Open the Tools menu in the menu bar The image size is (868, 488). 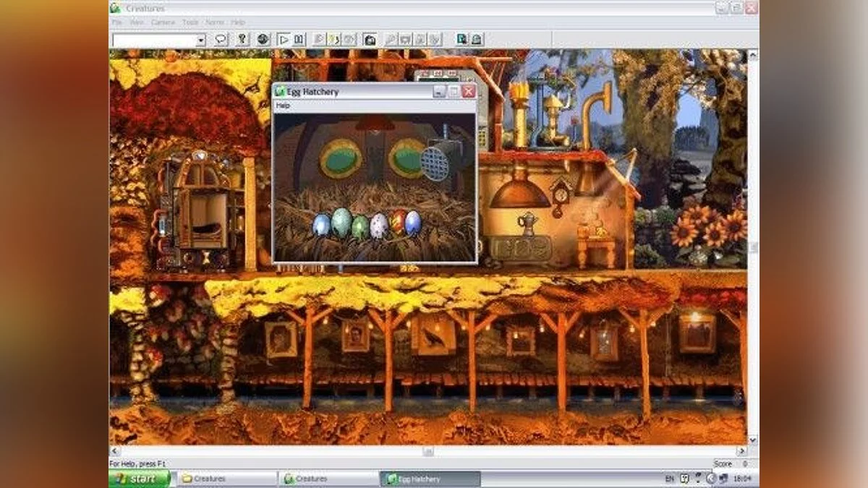pos(190,22)
